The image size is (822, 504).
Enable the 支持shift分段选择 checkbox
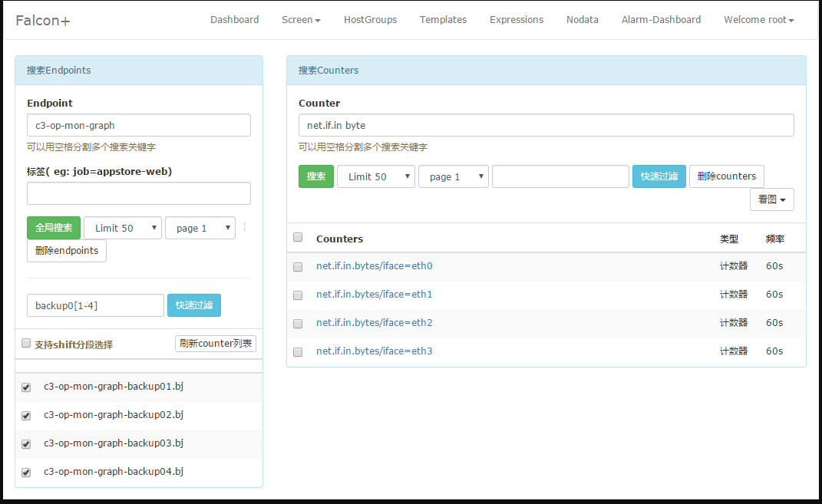(x=26, y=344)
